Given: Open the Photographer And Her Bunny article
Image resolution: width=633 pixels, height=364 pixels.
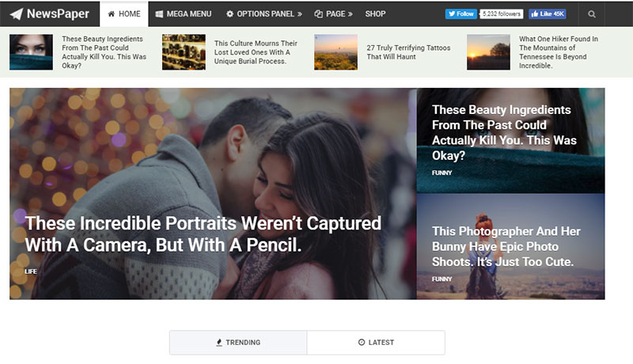Looking at the screenshot, I should (x=506, y=247).
